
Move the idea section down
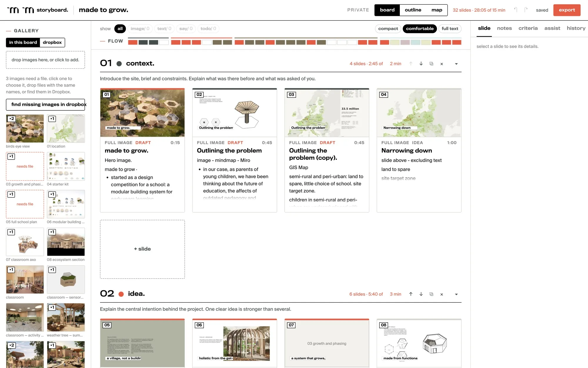coord(421,294)
